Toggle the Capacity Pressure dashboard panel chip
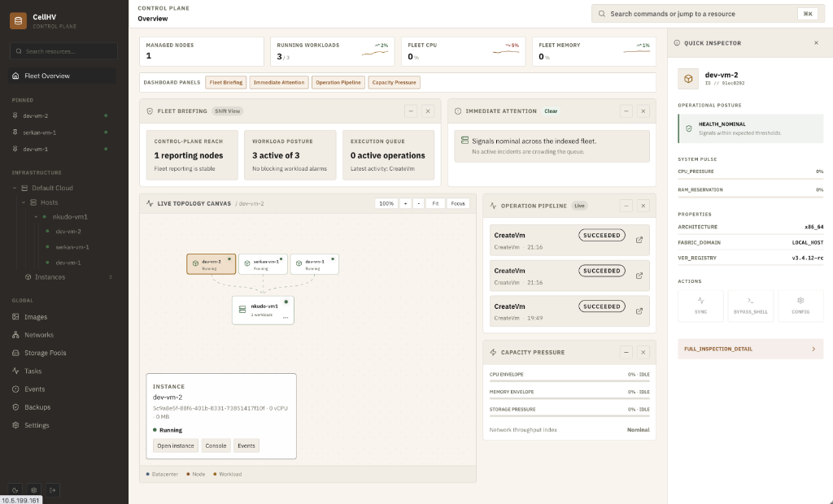Viewport: 833px width, 504px height. tap(395, 82)
